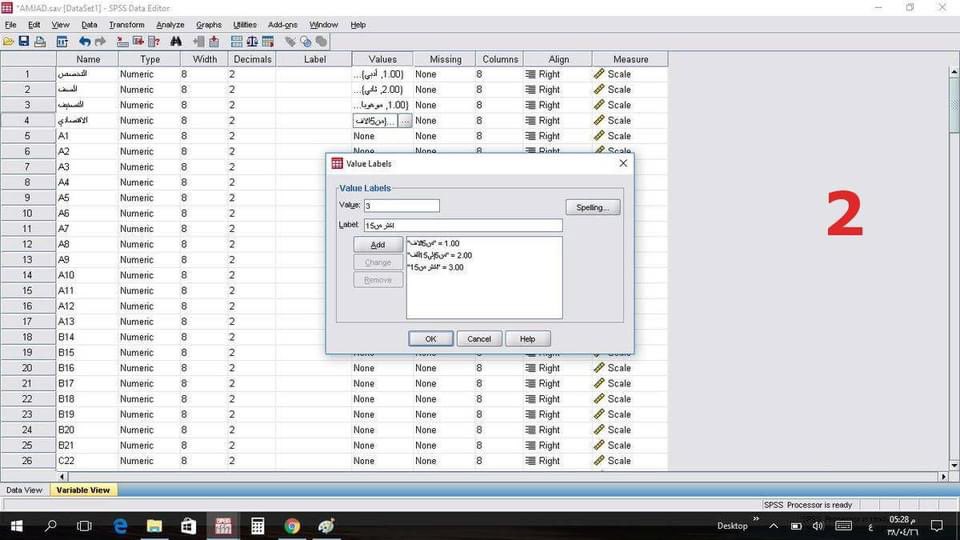
Task: Click Align cell Right in row B17
Action: point(557,383)
